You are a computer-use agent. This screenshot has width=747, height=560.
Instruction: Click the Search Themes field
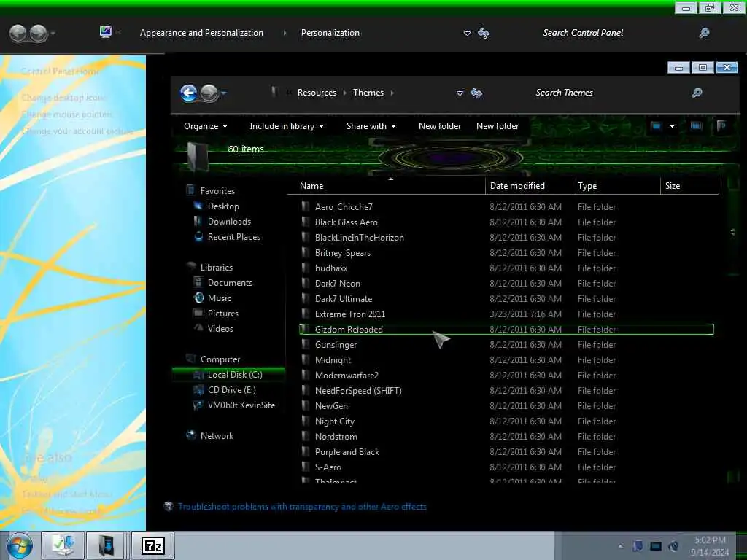point(564,93)
